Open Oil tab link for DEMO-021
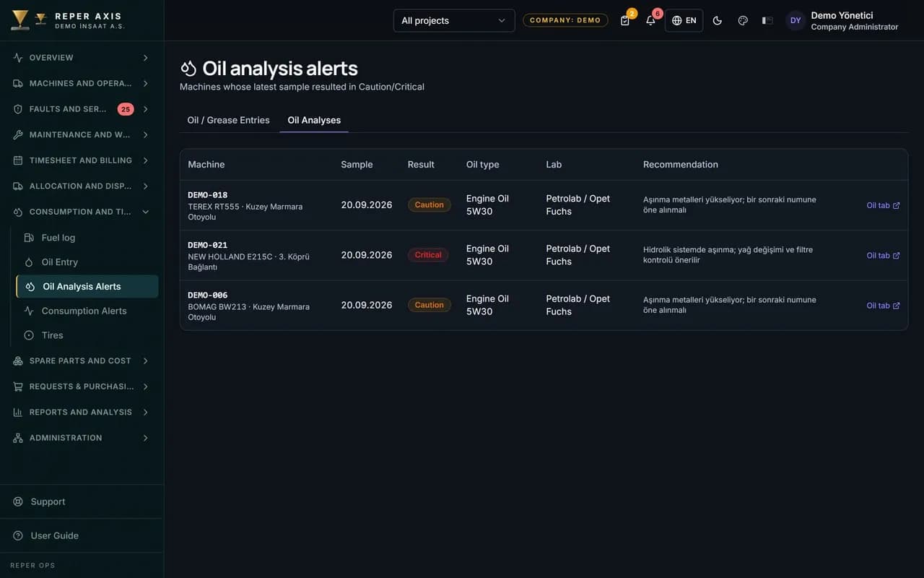The width and height of the screenshot is (924, 578). [x=883, y=255]
